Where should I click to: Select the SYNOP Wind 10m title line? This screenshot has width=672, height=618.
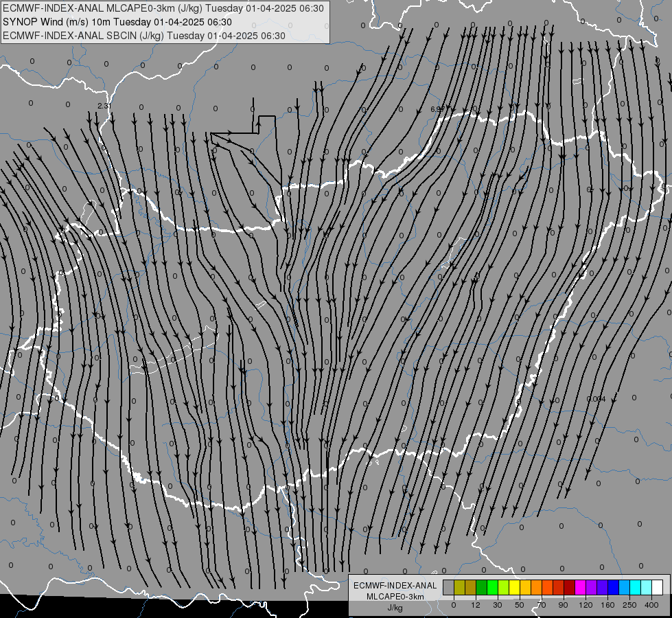coord(117,22)
